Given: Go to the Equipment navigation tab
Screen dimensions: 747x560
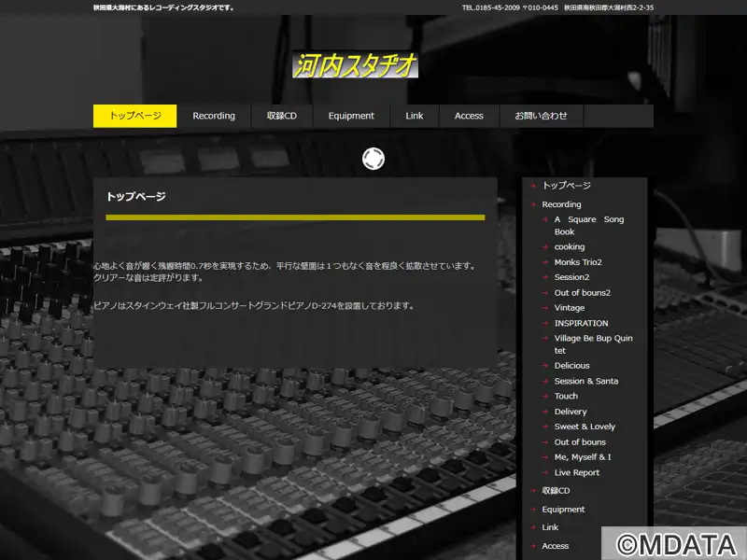Looking at the screenshot, I should [351, 116].
